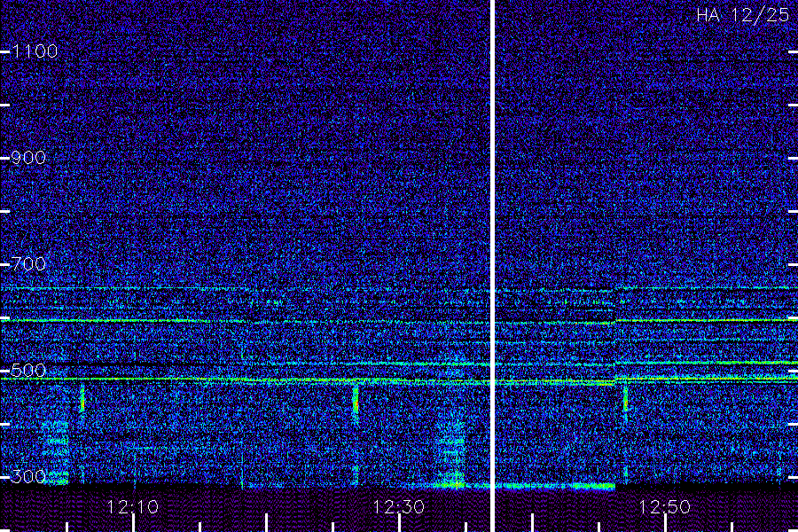Image resolution: width=798 pixels, height=532 pixels.
Task: Click the HA 12/25 station label
Action: coord(743,15)
